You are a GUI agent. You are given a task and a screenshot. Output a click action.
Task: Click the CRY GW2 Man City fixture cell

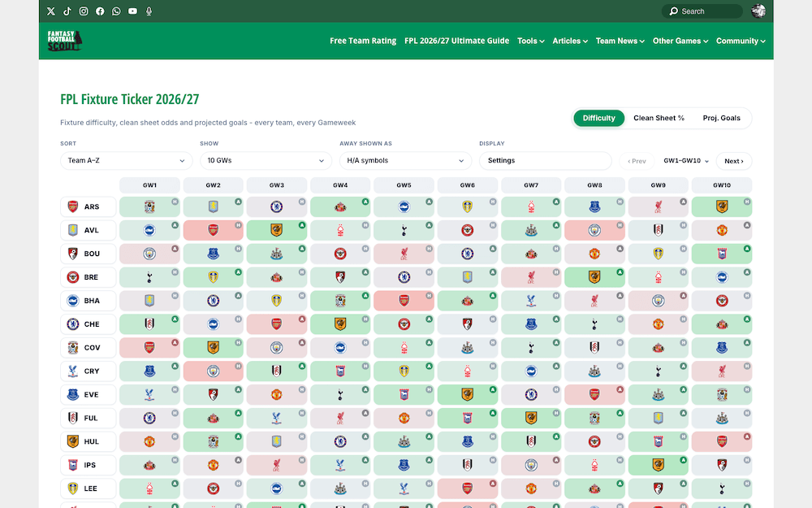click(x=214, y=371)
